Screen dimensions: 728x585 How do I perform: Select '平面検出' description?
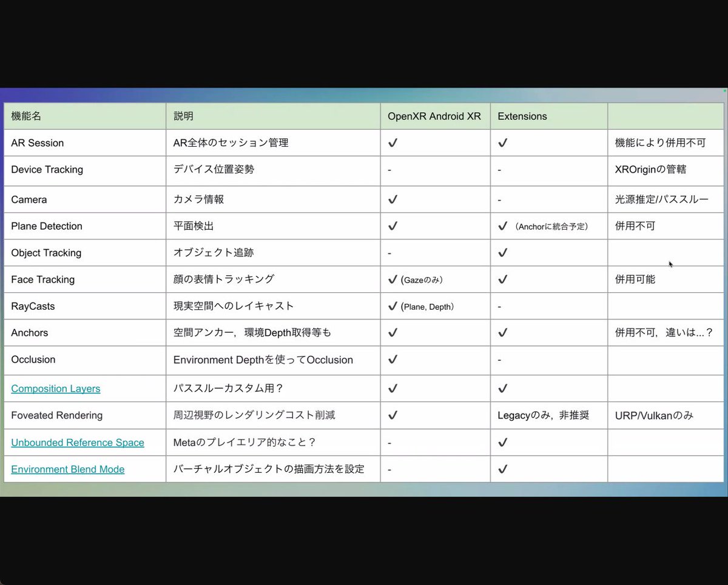[194, 226]
